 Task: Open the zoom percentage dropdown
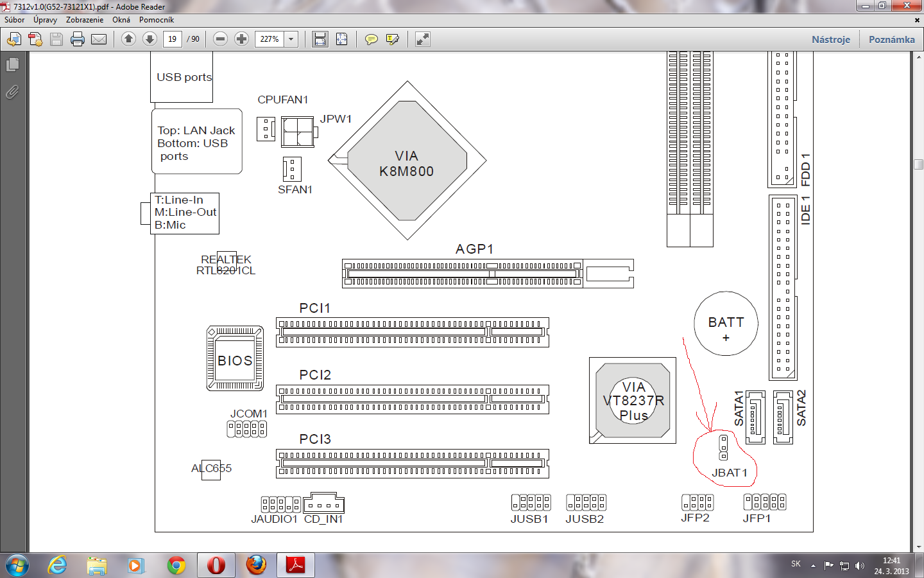point(291,39)
